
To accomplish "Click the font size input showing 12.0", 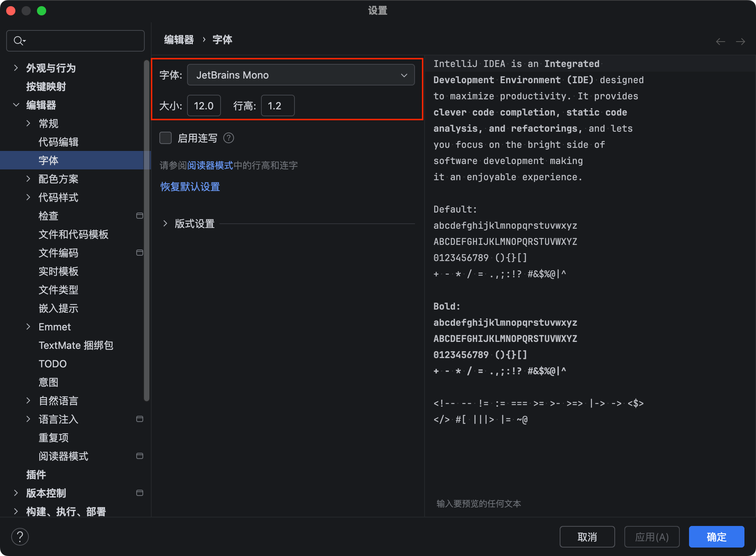I will point(204,106).
